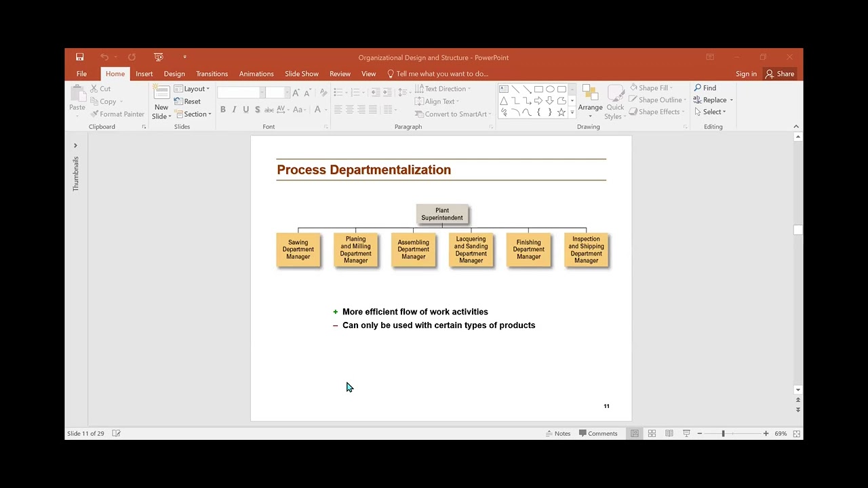The width and height of the screenshot is (868, 488).
Task: Toggle Align Left paragraph button
Action: point(338,110)
